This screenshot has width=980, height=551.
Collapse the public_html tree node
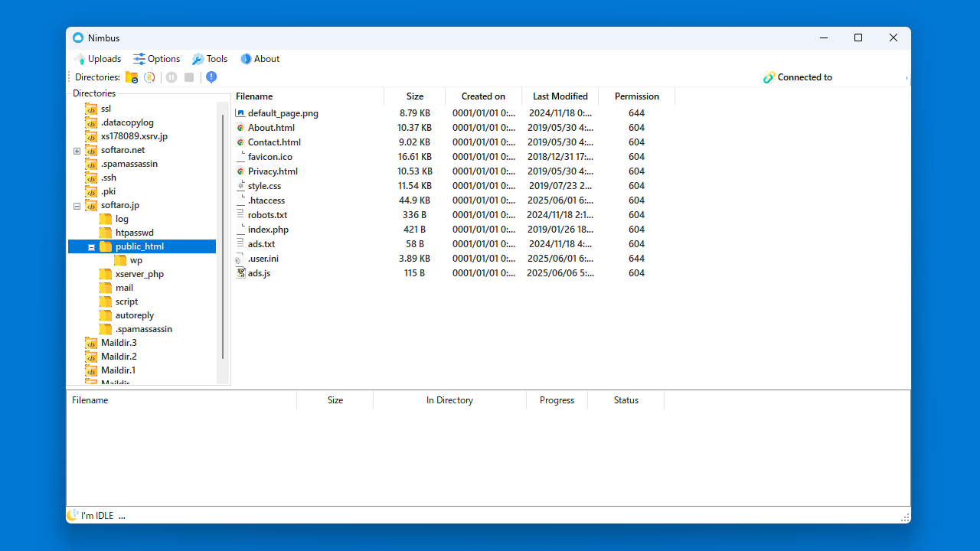coord(91,247)
